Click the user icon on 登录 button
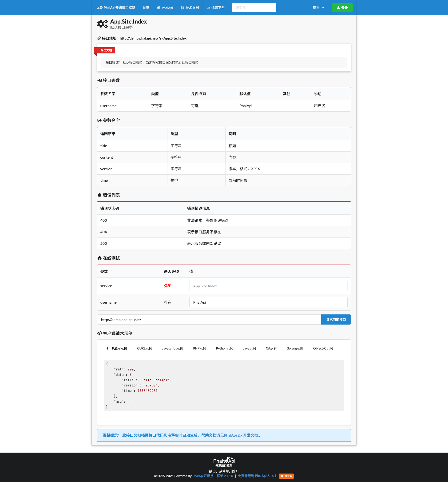The height and width of the screenshot is (482, 448). tap(338, 8)
